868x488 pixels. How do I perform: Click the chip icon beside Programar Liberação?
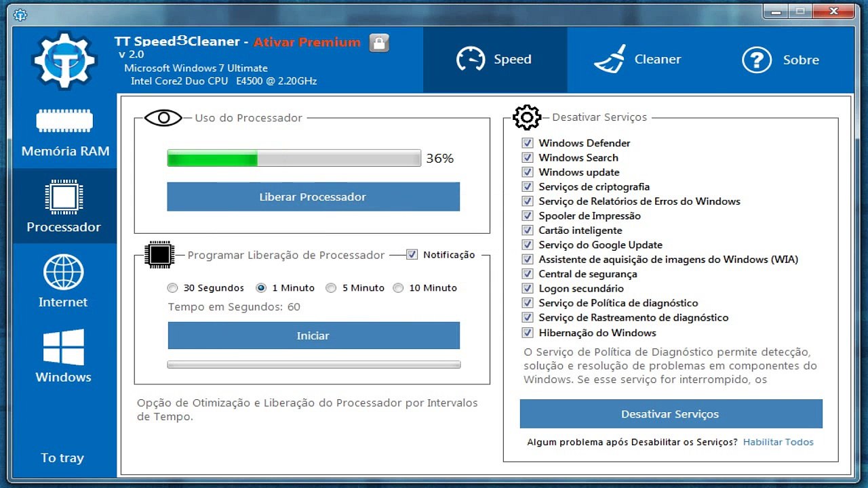160,255
